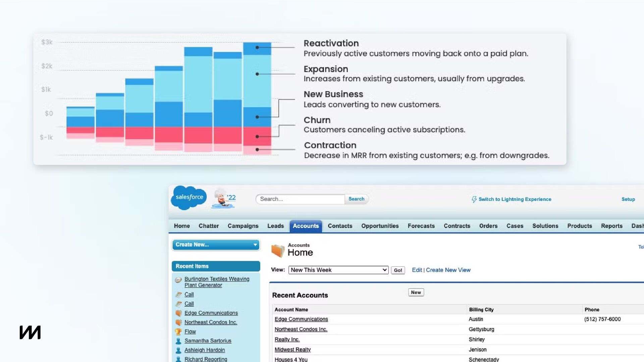
Task: Click the Search button
Action: 356,199
